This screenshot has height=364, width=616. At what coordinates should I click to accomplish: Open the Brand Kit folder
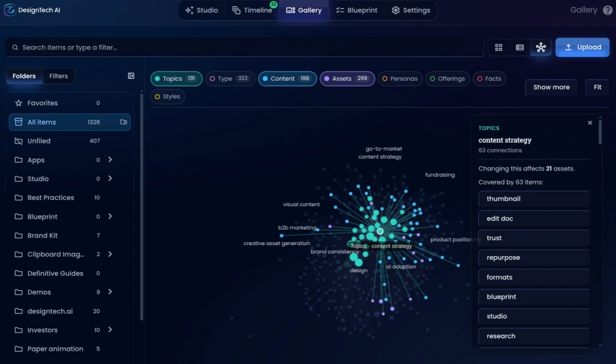pyautogui.click(x=70, y=235)
